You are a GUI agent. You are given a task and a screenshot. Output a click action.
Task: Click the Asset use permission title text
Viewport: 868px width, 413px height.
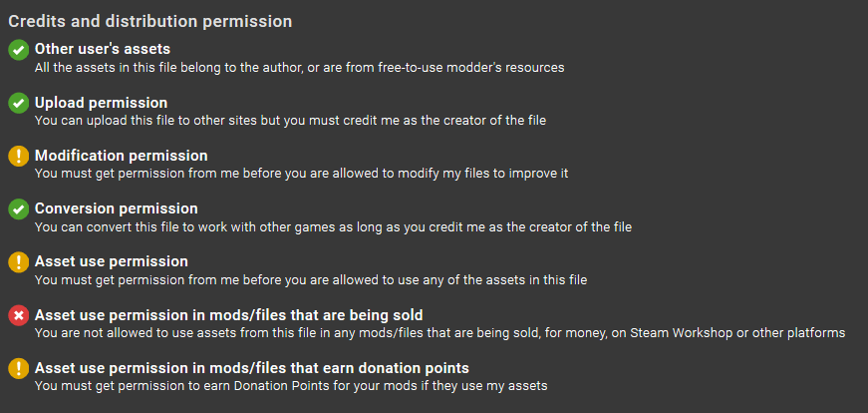point(112,261)
